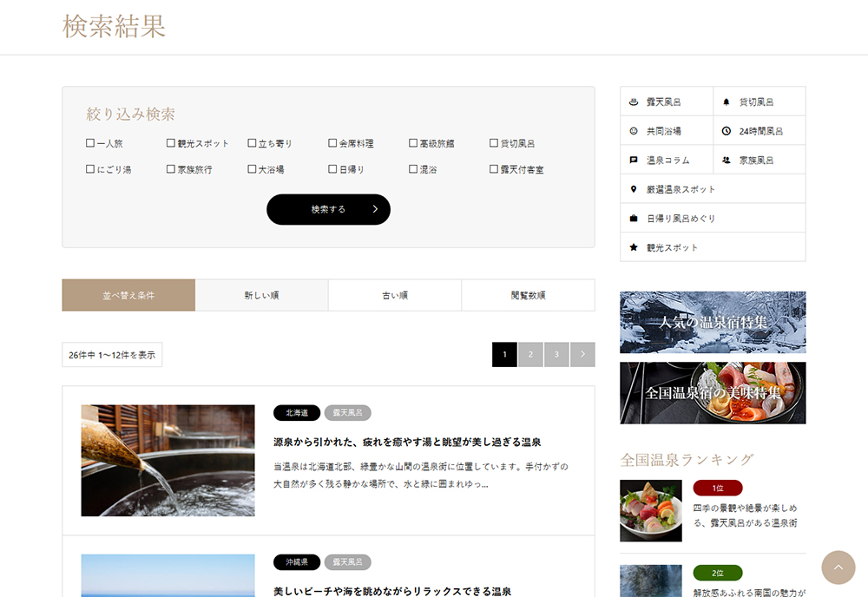Open ranking entry 四季の景観や絶景が楽しめる
Screen dimensions: 868x597
coord(745,515)
